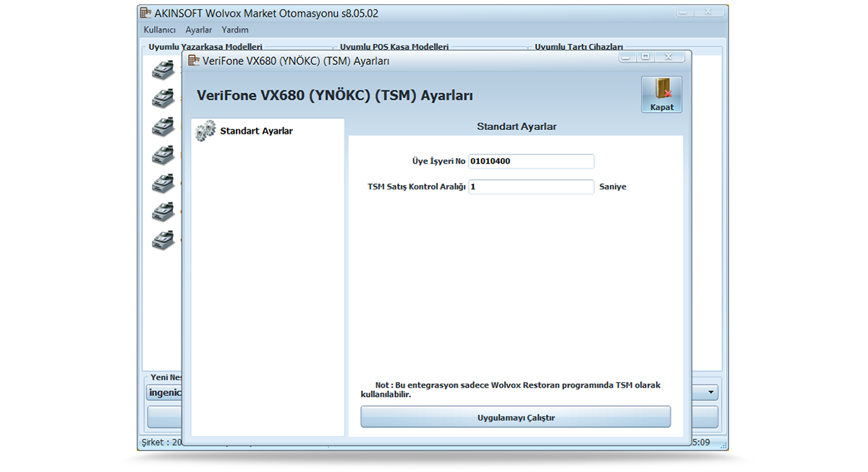
Task: Click the AKINSOFT Wolvox title bar app icon
Action: pos(146,13)
